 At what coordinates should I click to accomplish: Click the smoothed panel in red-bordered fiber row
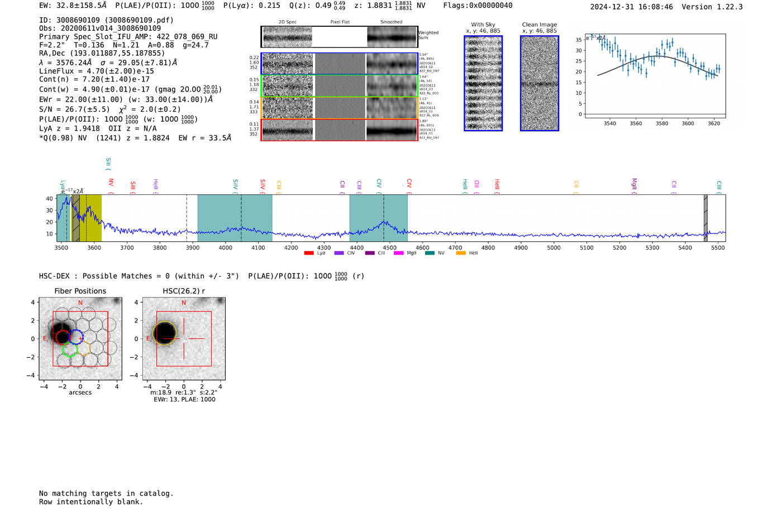392,130
